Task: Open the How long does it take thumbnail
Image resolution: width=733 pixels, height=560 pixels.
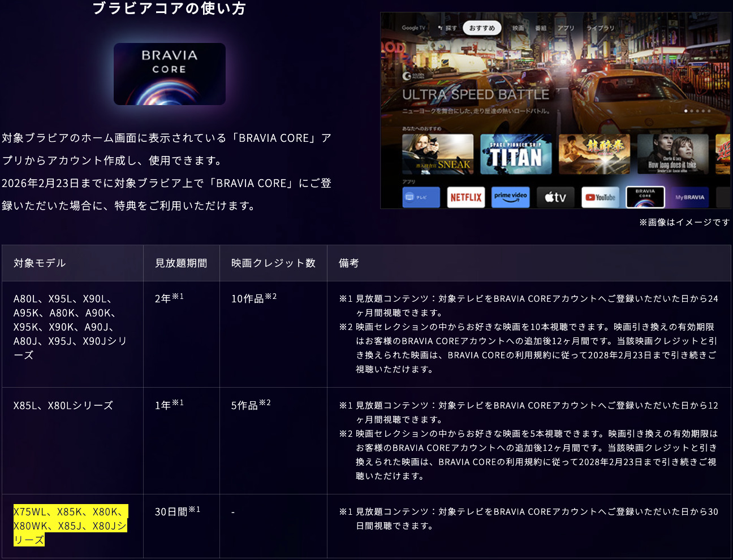Action: pyautogui.click(x=672, y=154)
